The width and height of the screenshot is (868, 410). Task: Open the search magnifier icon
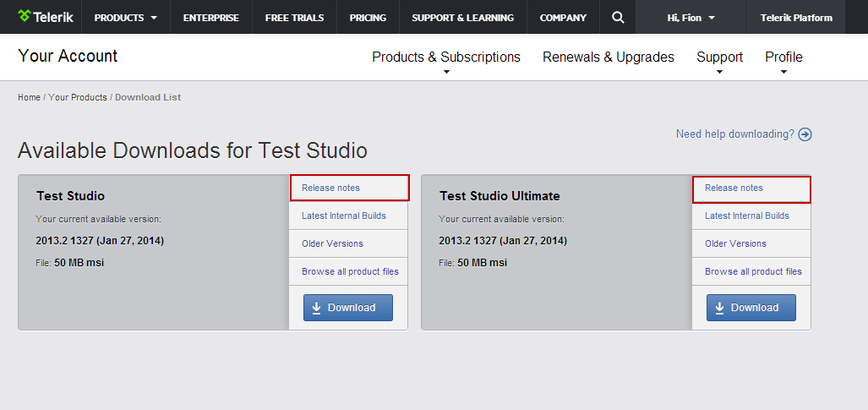click(619, 17)
